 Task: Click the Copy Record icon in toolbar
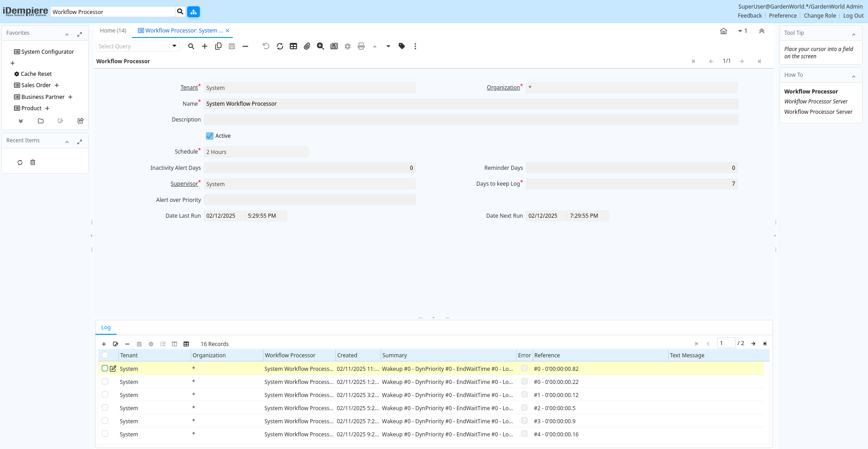click(x=218, y=46)
